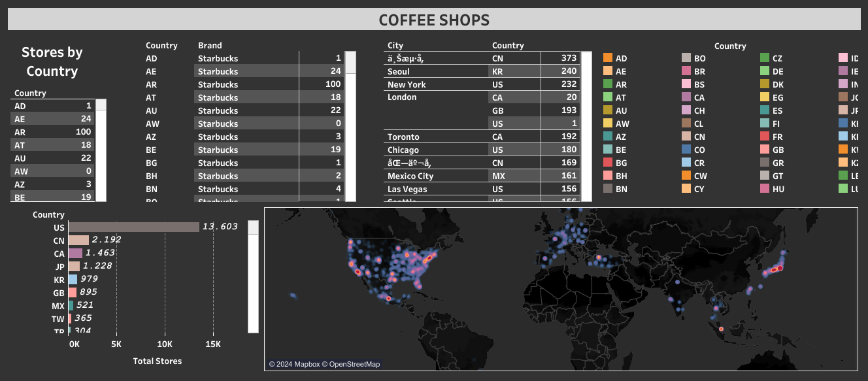The image size is (868, 381).
Task: Click the EG yellow color swatch
Action: tap(766, 97)
